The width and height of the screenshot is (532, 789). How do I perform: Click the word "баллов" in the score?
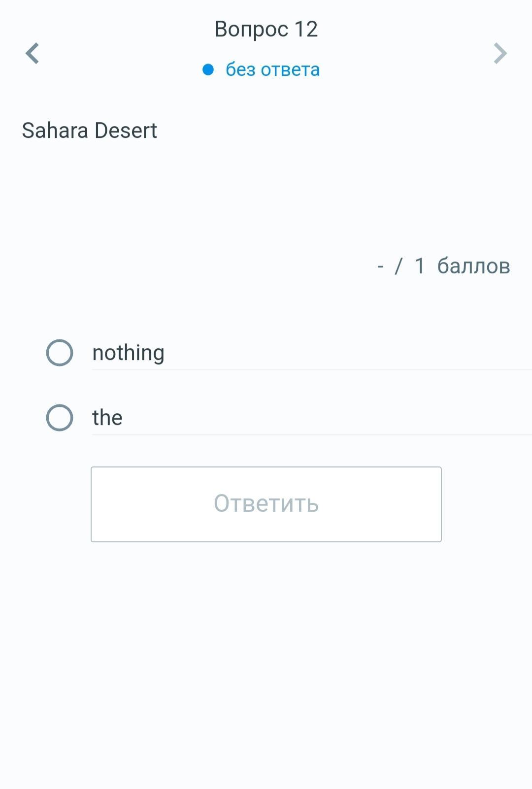(x=473, y=266)
